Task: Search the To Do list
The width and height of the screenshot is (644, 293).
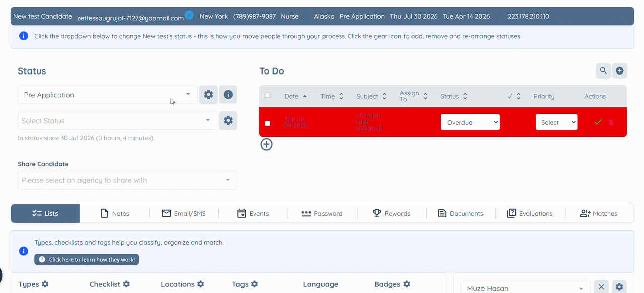Action: point(603,71)
